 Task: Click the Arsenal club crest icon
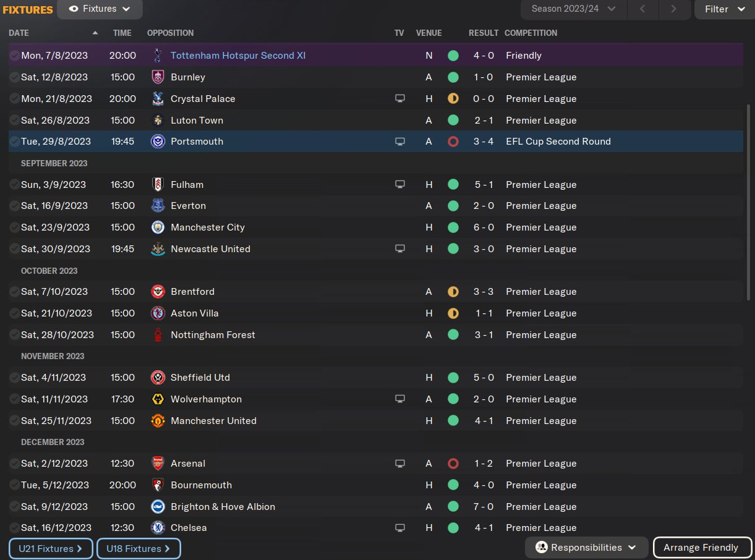pyautogui.click(x=158, y=464)
